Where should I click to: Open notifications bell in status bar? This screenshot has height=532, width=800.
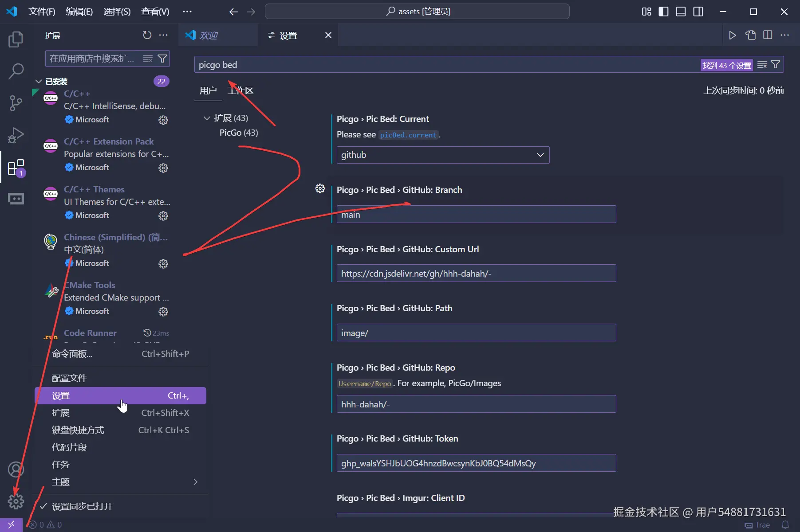[x=785, y=525]
